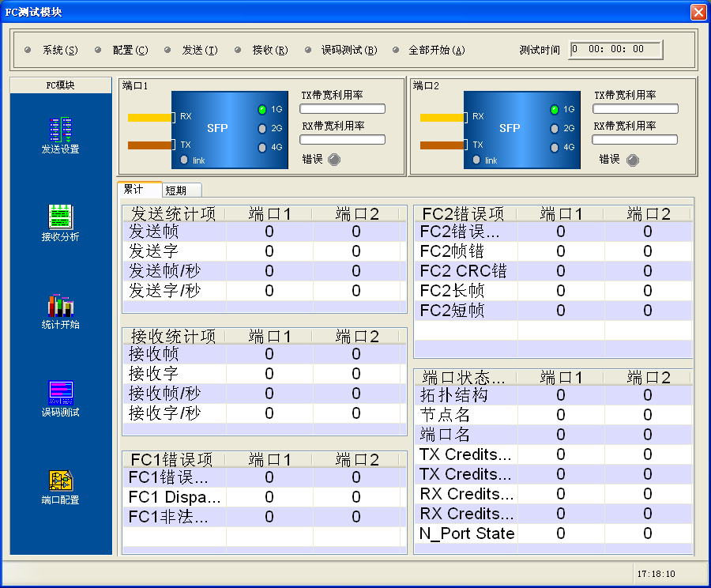Open the 发送设置 sidebar icon
This screenshot has height=588, width=711.
pyautogui.click(x=60, y=135)
